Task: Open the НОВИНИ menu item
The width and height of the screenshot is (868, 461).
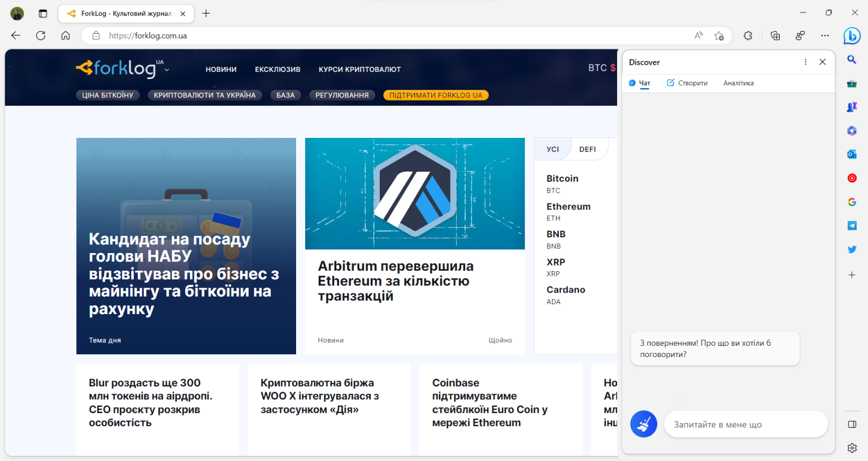Action: pos(221,69)
